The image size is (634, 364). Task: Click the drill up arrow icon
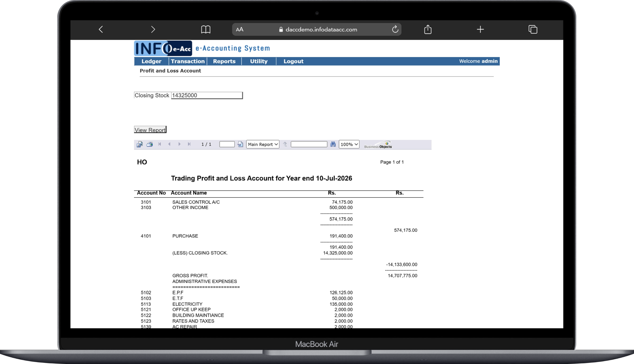[x=285, y=144]
